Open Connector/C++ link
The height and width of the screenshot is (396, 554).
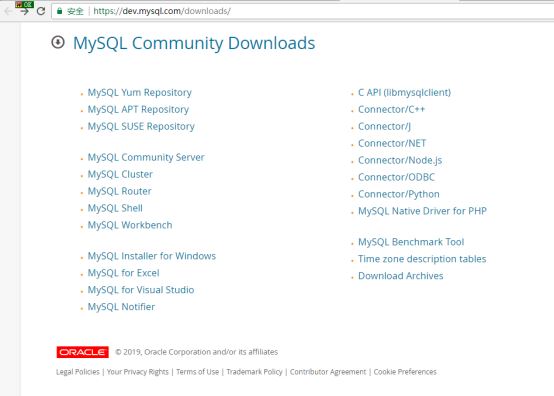coord(391,110)
